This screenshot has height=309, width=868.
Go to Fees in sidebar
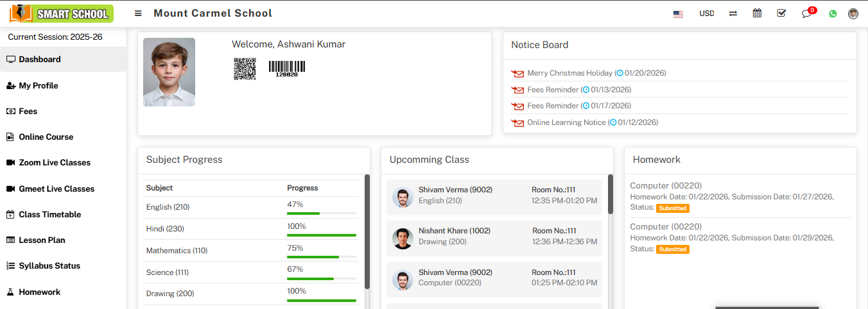28,111
